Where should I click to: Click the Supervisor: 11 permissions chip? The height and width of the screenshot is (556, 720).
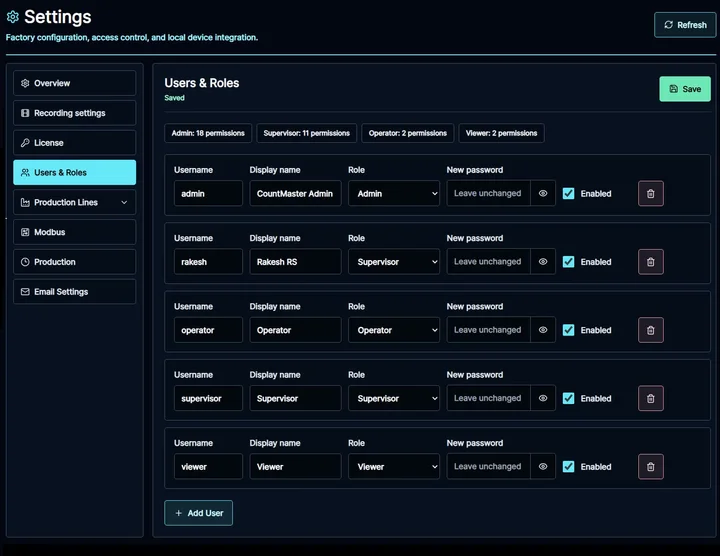(307, 133)
